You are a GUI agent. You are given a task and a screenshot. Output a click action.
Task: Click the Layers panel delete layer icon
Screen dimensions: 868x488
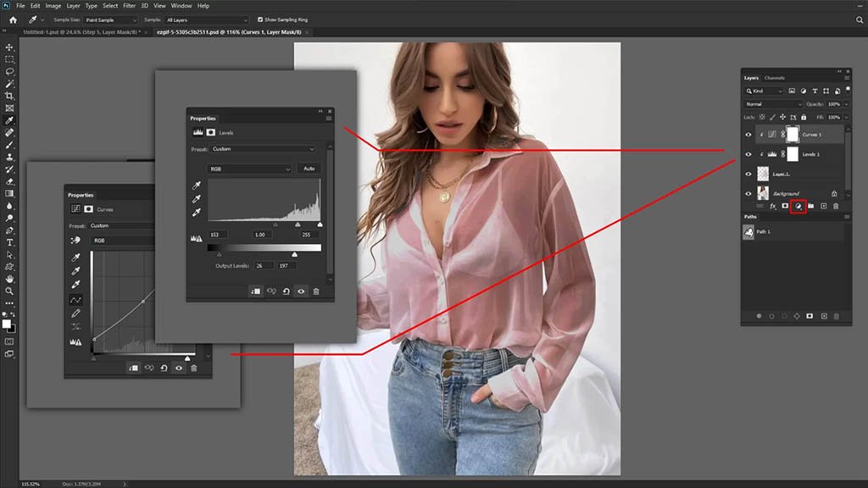[836, 206]
